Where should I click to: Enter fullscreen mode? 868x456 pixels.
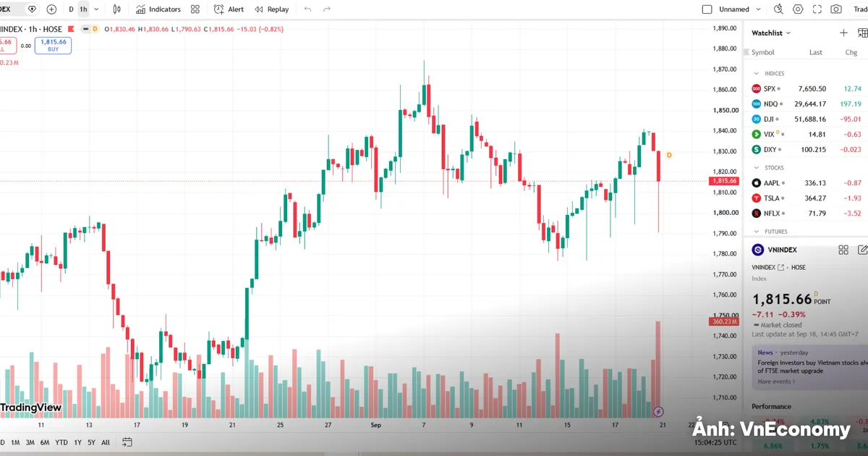tap(817, 9)
